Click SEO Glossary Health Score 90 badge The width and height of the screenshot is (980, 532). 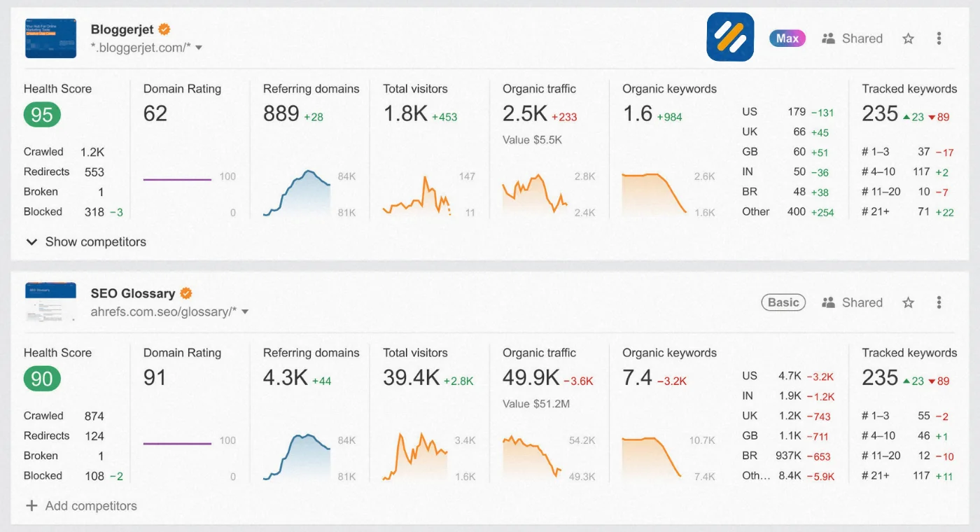pos(42,379)
